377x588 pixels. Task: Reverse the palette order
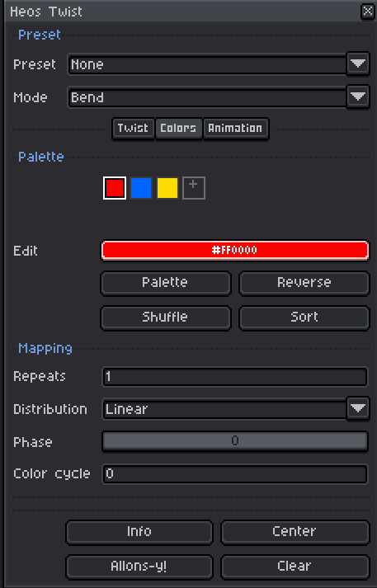pyautogui.click(x=304, y=283)
